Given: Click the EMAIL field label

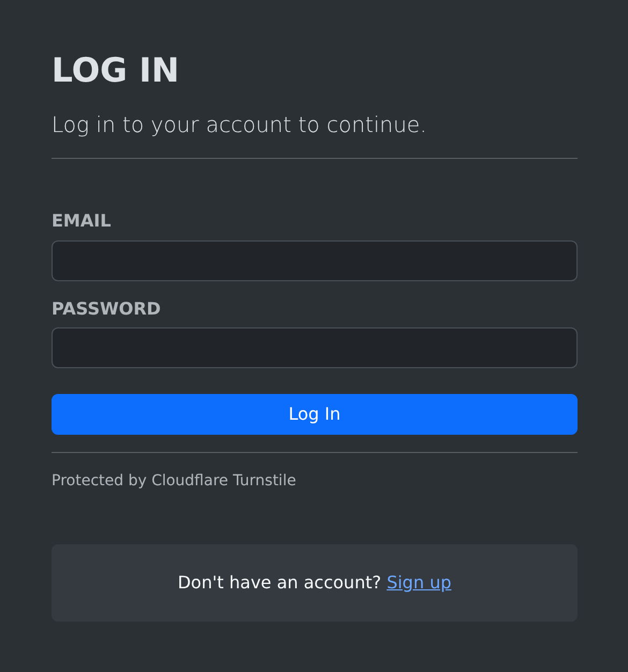Looking at the screenshot, I should coord(81,221).
